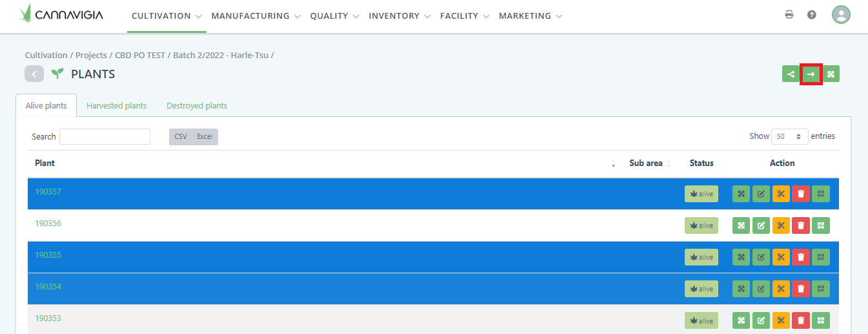The width and height of the screenshot is (868, 334).
Task: Click the scissors harvest icon for plant 190356
Action: point(781,225)
